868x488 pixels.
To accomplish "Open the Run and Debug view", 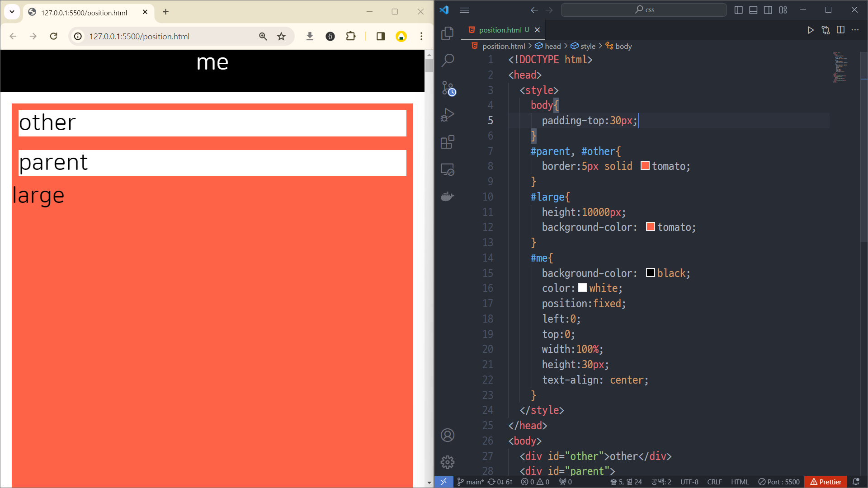I will (447, 115).
